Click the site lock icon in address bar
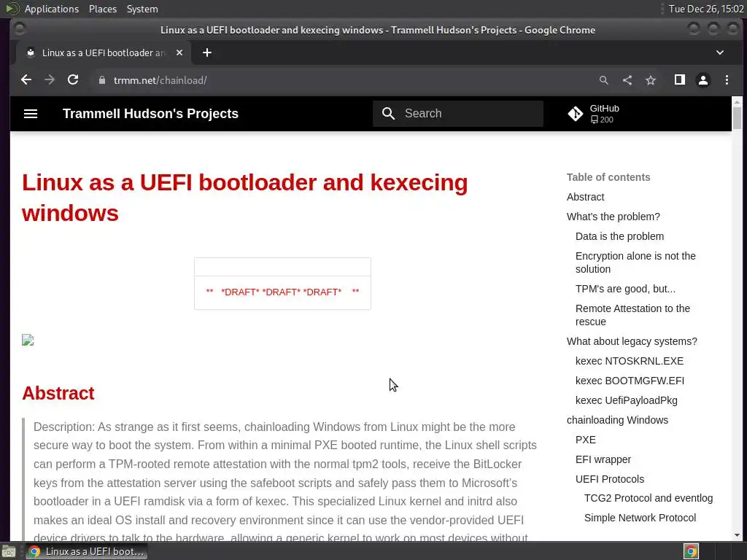This screenshot has height=560, width=747. pos(102,80)
